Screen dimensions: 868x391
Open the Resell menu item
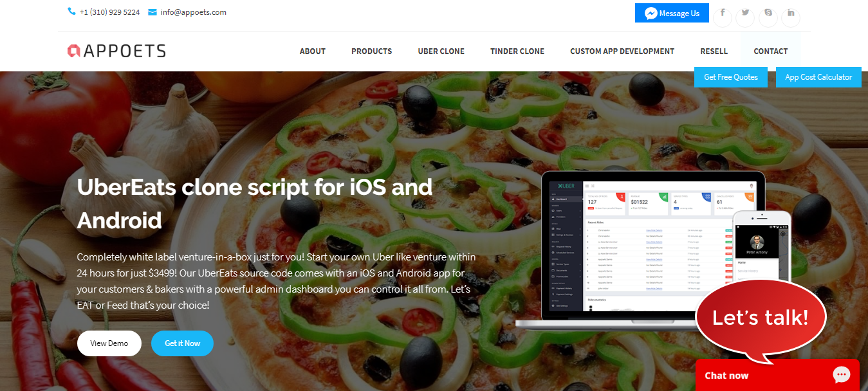(714, 51)
